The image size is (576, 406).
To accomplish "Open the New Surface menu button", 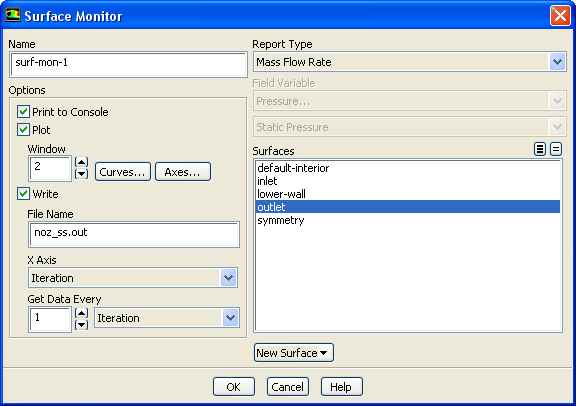I will [294, 353].
